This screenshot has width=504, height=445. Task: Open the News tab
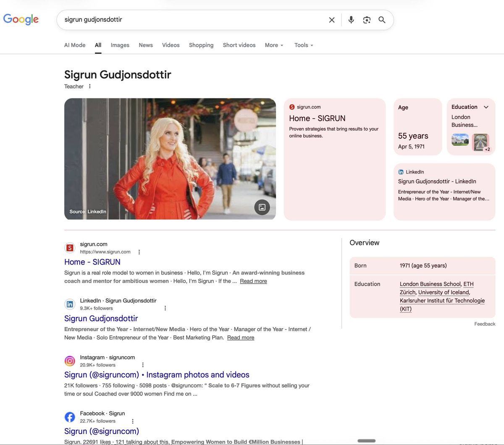pyautogui.click(x=146, y=45)
